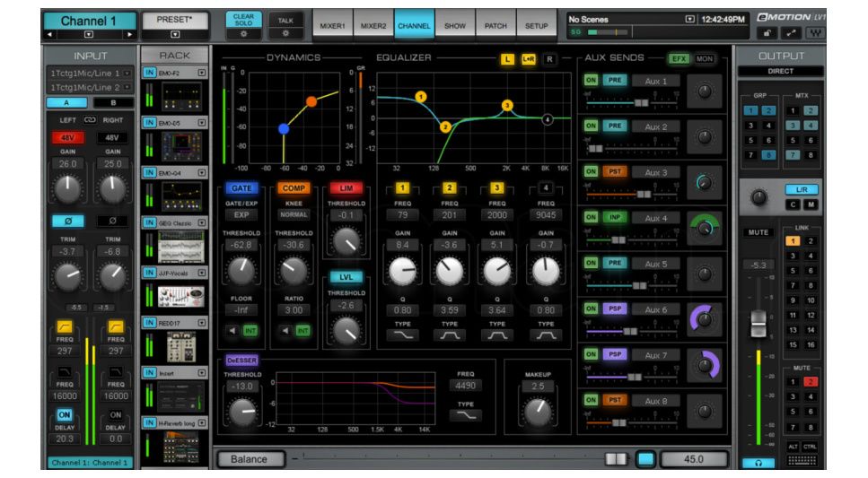Screen dimensions: 868x478
Task: Open the Insert rack slot dropdown
Action: pyautogui.click(x=201, y=373)
